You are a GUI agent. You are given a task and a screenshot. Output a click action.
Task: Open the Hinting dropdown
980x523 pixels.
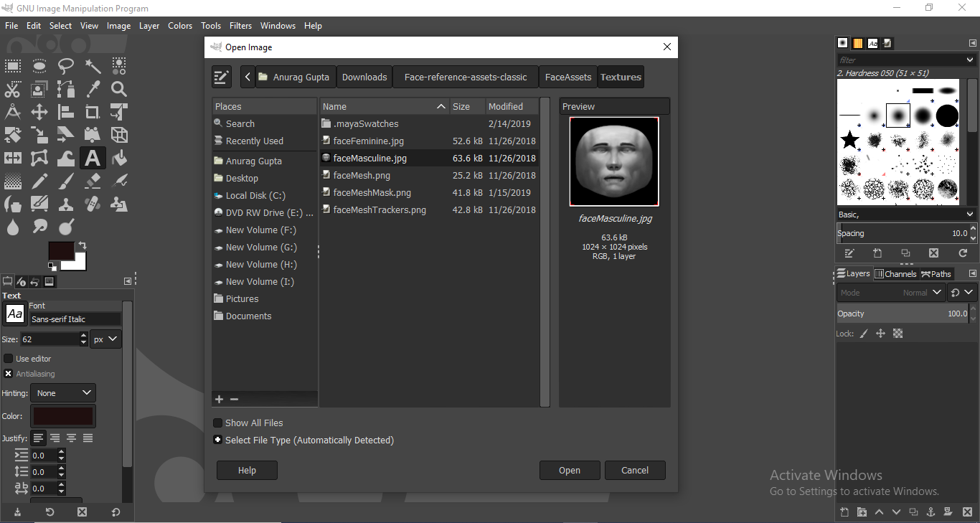coord(64,393)
